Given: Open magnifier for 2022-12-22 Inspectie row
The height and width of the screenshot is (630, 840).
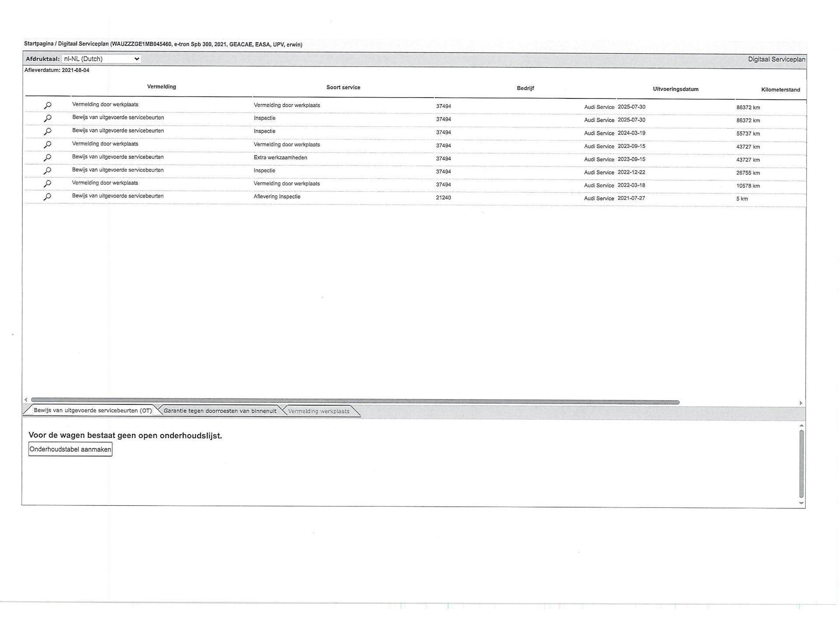Looking at the screenshot, I should click(x=47, y=171).
